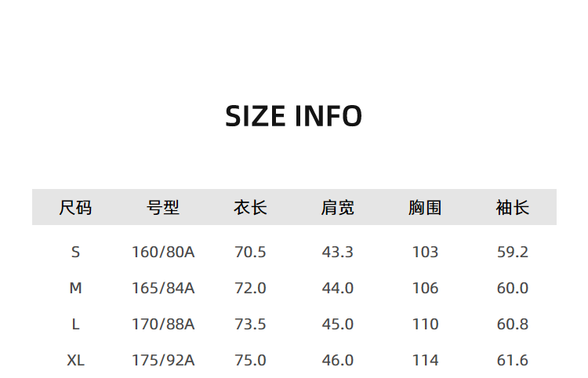
Task: Click the 44.0 shoulder width value
Action: 338,288
